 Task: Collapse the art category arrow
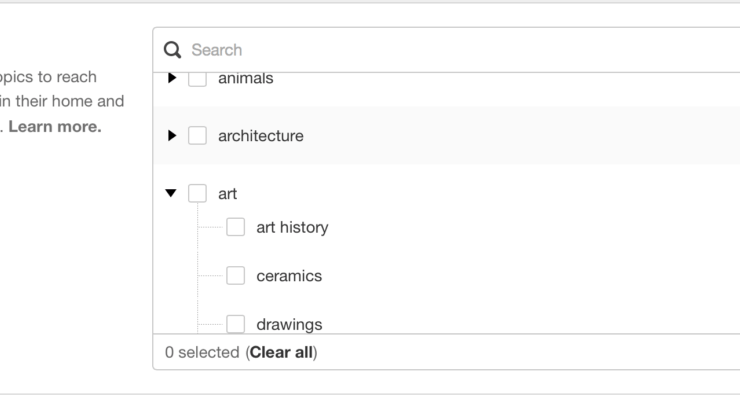pyautogui.click(x=171, y=193)
